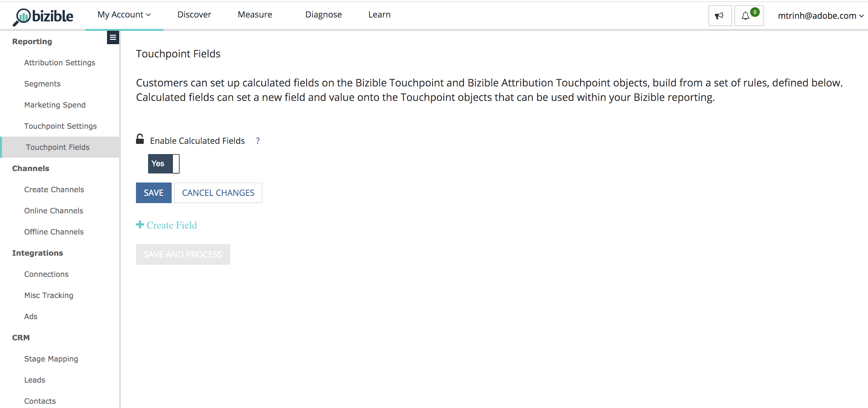Viewport: 868px width, 408px height.
Task: Navigate to Marketing Spend
Action: 55,105
